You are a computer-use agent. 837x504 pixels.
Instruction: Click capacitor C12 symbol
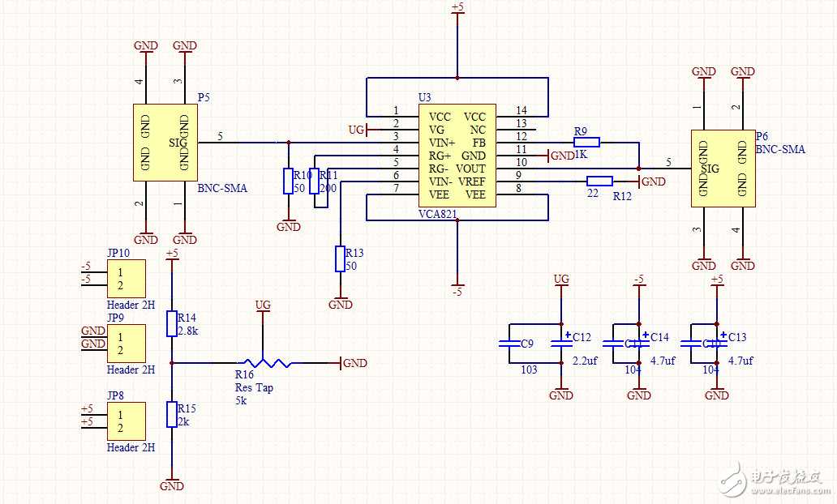561,344
